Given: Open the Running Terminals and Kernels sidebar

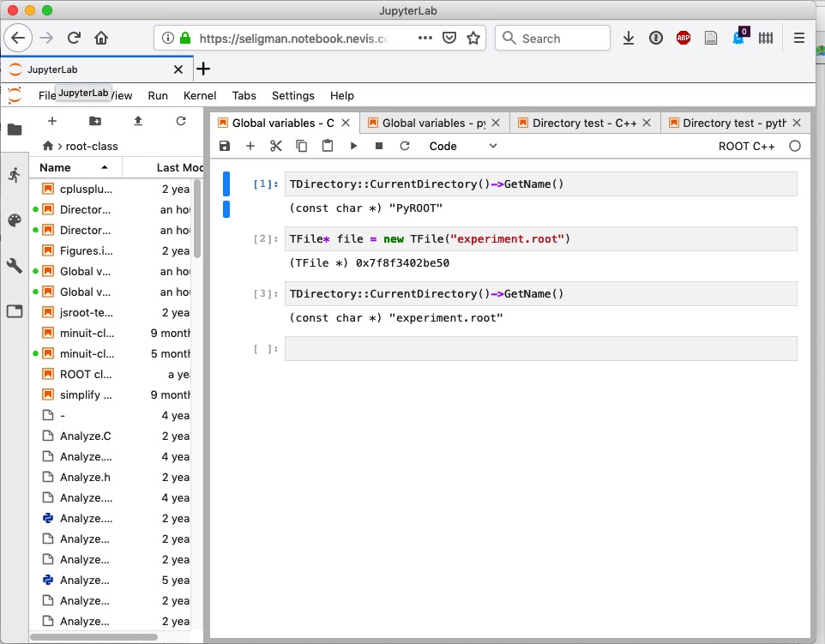Looking at the screenshot, I should [x=15, y=175].
